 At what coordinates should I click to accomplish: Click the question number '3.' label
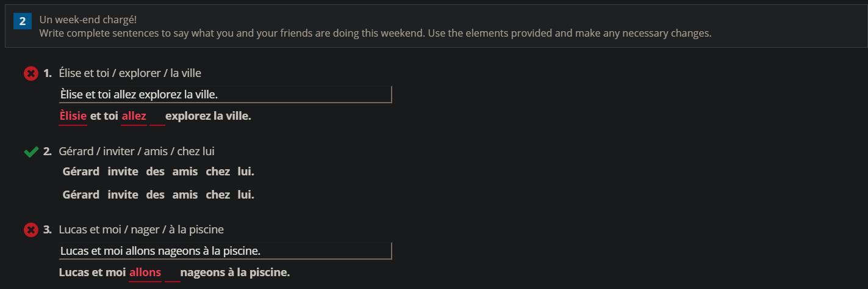(48, 230)
